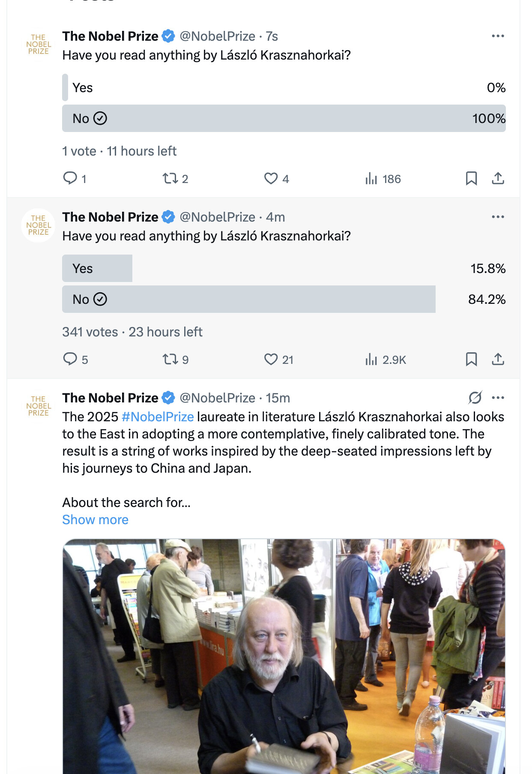Image resolution: width=532 pixels, height=774 pixels.
Task: Like the poll with 1 vote
Action: pyautogui.click(x=271, y=178)
